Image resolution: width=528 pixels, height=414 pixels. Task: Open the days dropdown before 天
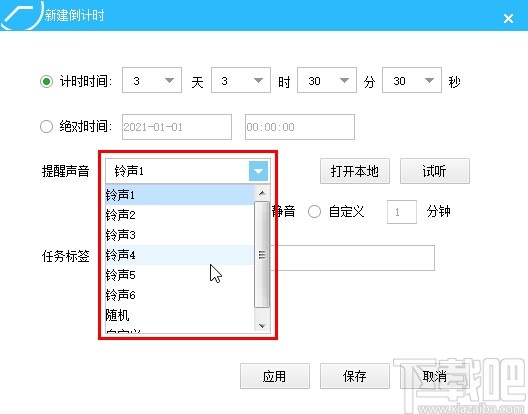click(152, 80)
